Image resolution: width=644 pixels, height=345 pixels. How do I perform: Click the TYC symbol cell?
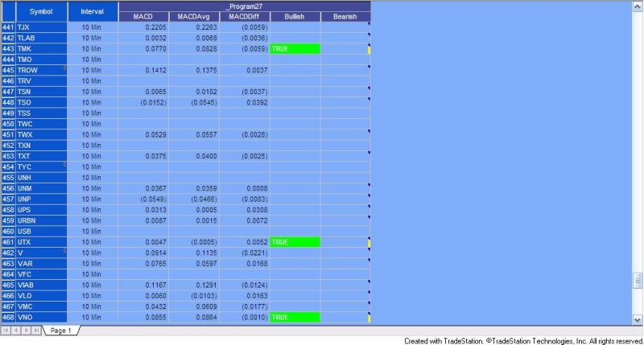pyautogui.click(x=41, y=167)
